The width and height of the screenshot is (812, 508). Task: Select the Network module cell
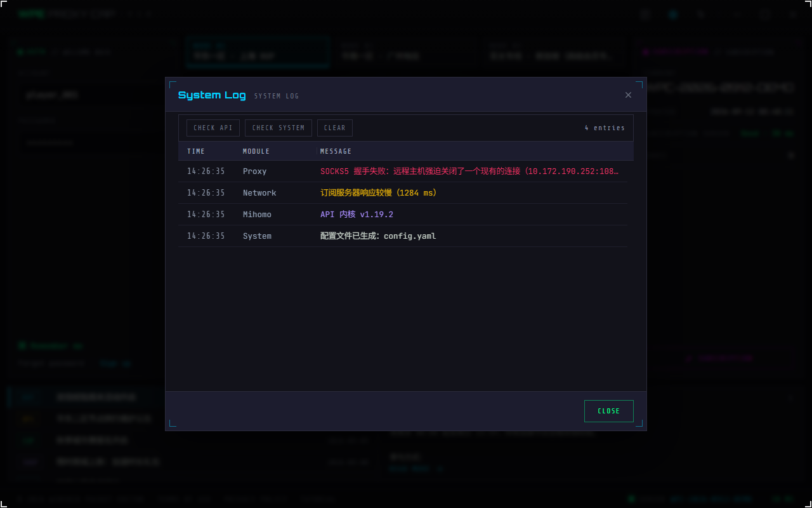pyautogui.click(x=259, y=193)
